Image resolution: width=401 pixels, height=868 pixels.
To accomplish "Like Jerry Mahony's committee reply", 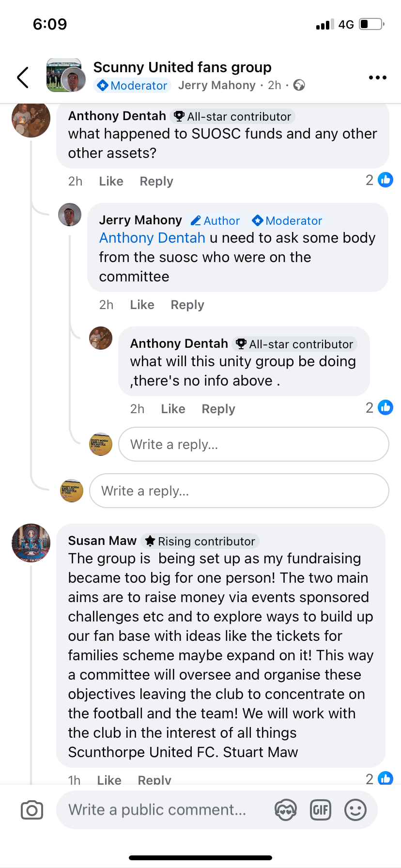I will tap(142, 305).
